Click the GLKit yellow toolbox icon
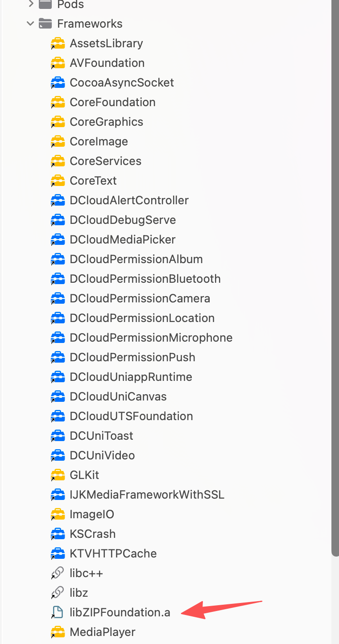Viewport: 339px width, 644px height. pyautogui.click(x=58, y=475)
